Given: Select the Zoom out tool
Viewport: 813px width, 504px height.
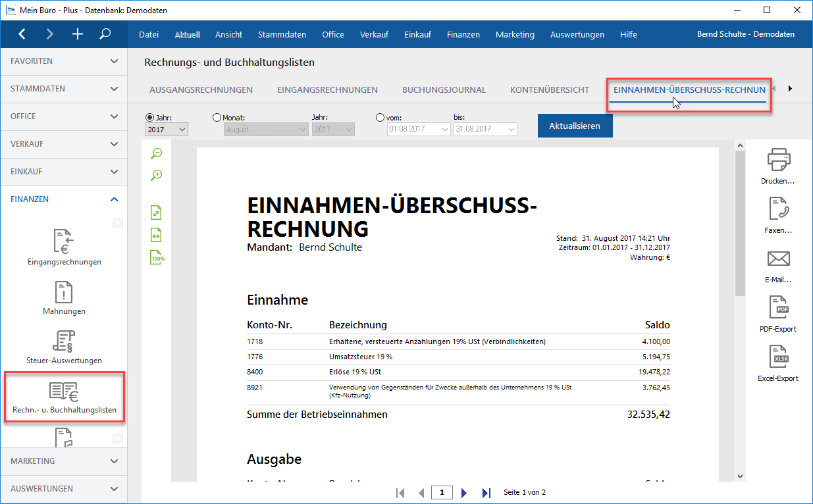Looking at the screenshot, I should point(156,153).
